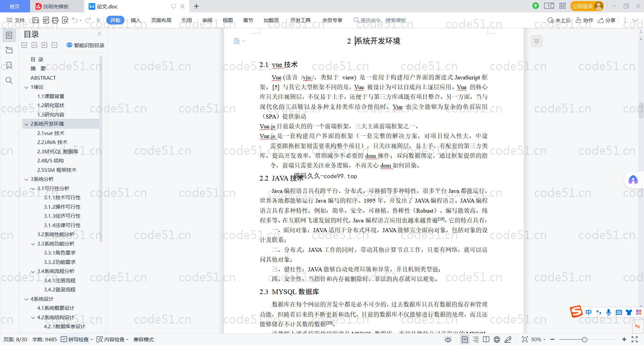Toggle Sogou punctuation mode icon
Screen dimensions: 644x345
click(599, 312)
